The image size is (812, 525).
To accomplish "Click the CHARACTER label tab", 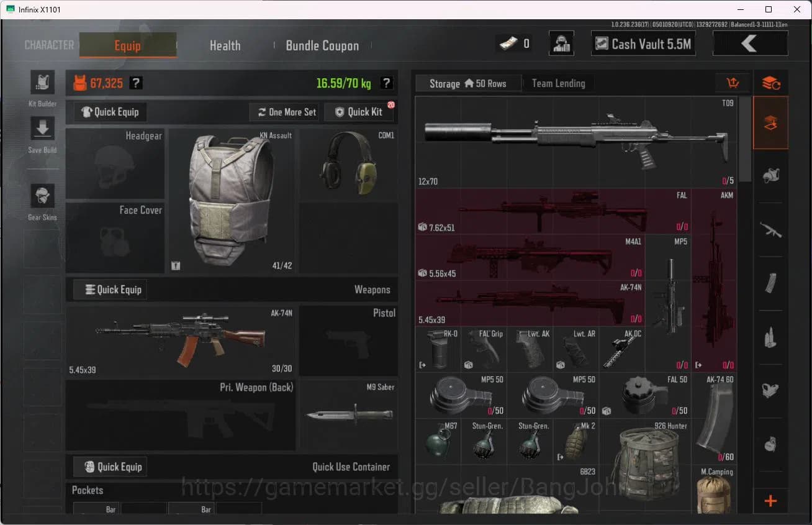I will [49, 45].
